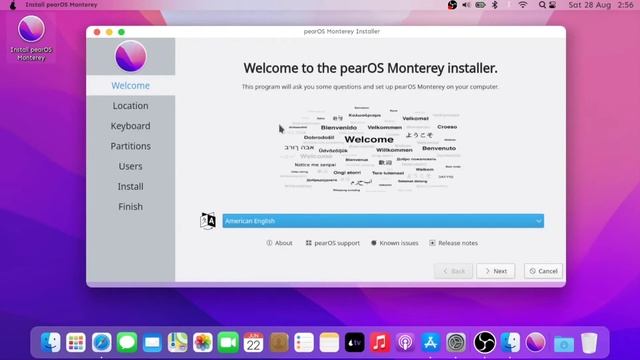Click the OBS tray icon in menu bar
This screenshot has width=640, height=360.
point(452,5)
